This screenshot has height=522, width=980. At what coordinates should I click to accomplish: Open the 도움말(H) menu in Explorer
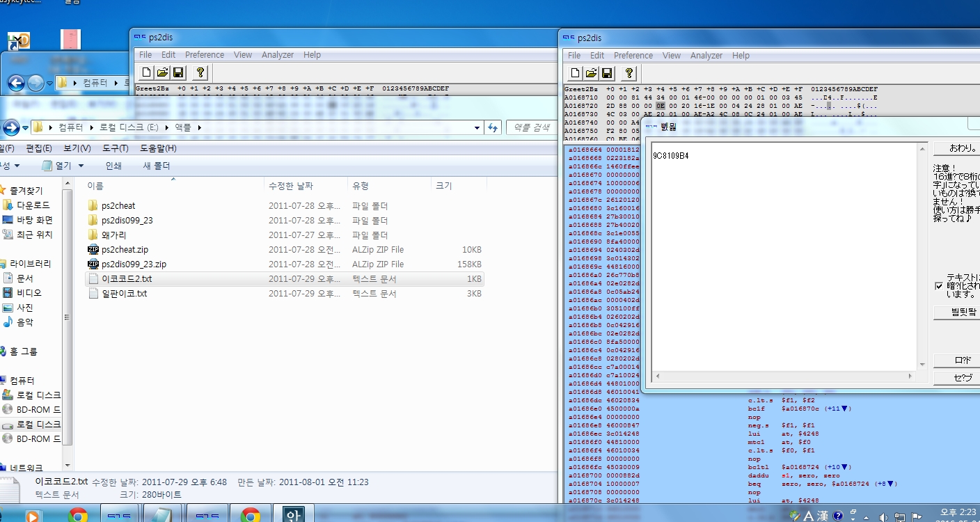click(x=158, y=148)
